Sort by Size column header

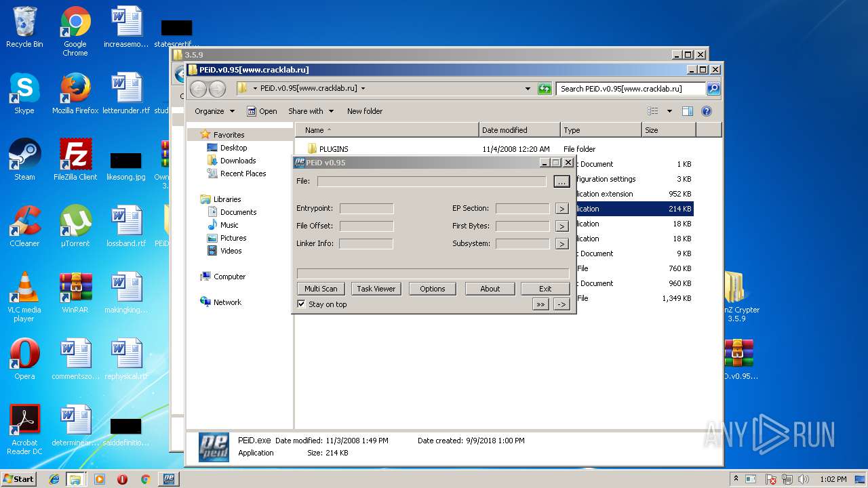coord(669,130)
